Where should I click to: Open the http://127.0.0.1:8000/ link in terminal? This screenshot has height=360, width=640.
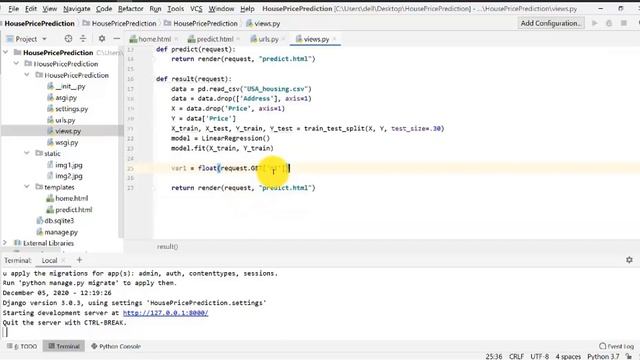[165, 313]
